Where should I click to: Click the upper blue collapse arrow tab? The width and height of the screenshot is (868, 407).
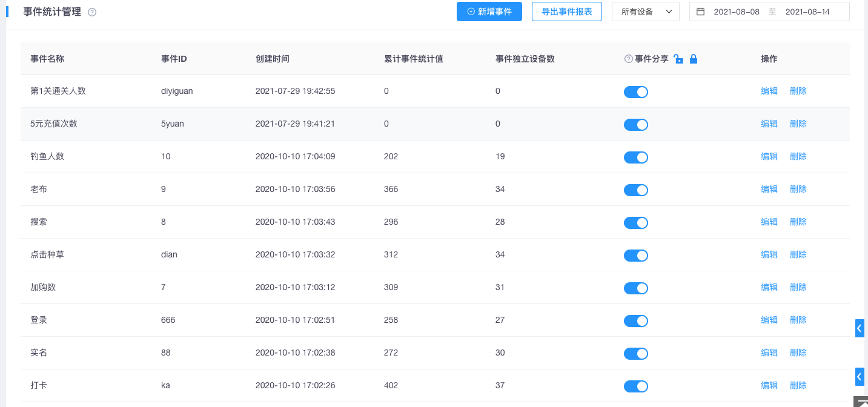tap(860, 328)
